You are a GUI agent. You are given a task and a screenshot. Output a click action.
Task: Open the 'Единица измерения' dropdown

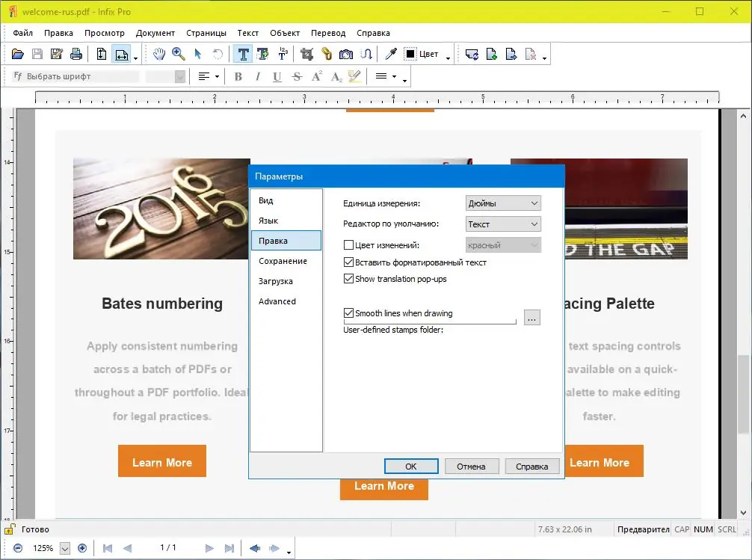tap(503, 203)
